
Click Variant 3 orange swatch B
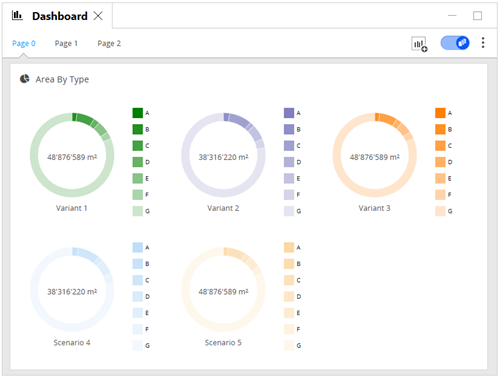point(440,129)
